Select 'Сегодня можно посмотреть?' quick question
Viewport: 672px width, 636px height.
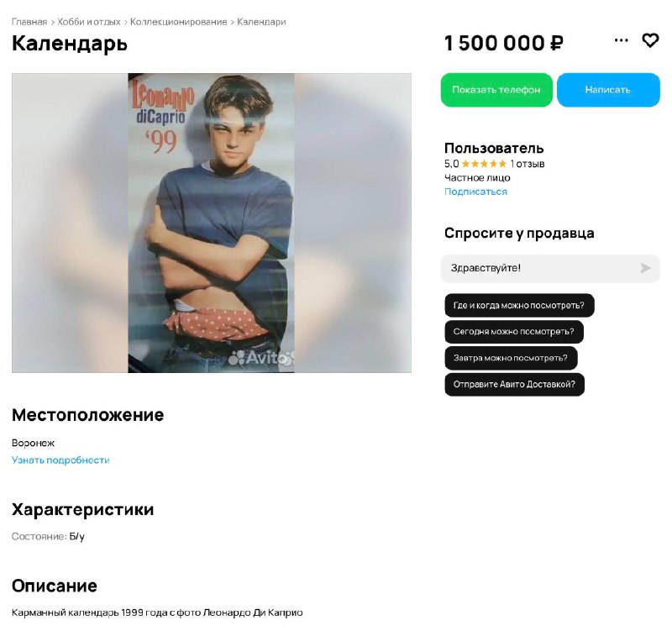click(513, 332)
